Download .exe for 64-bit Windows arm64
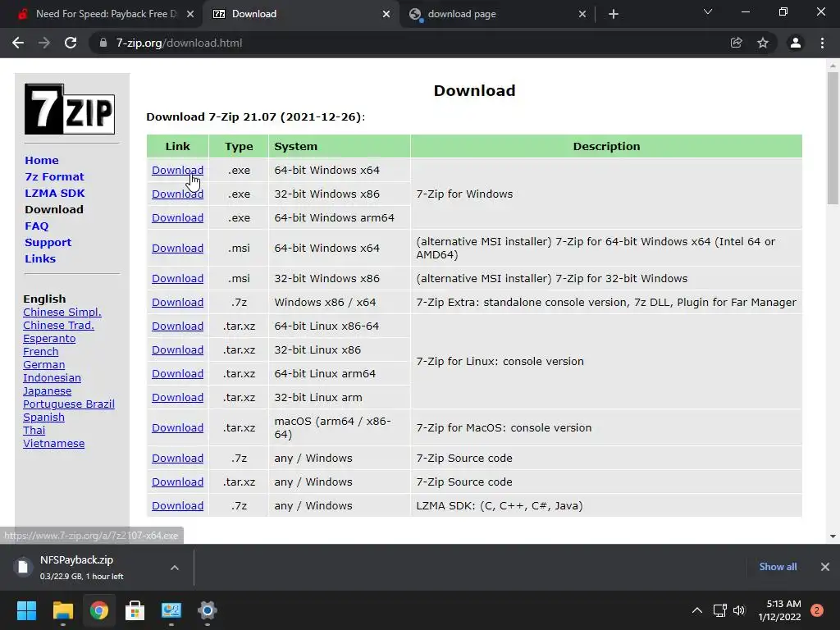This screenshot has height=630, width=840. 177,218
